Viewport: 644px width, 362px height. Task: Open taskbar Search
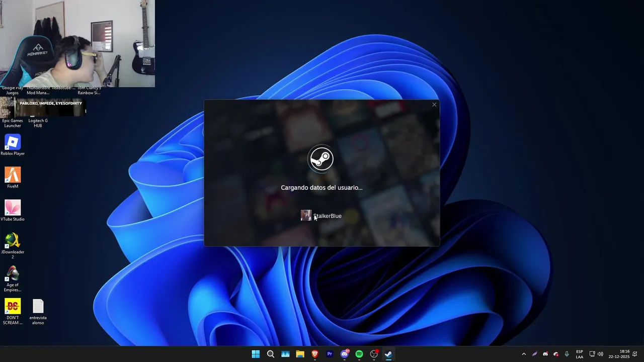(271, 354)
